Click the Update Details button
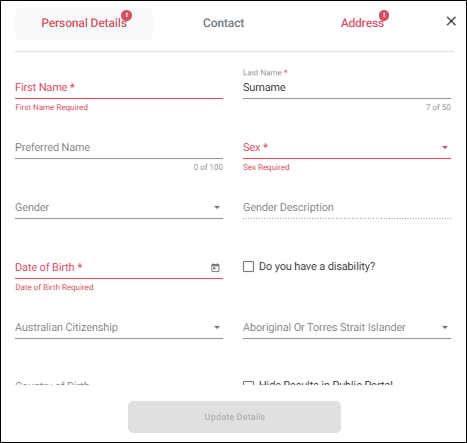 point(234,417)
